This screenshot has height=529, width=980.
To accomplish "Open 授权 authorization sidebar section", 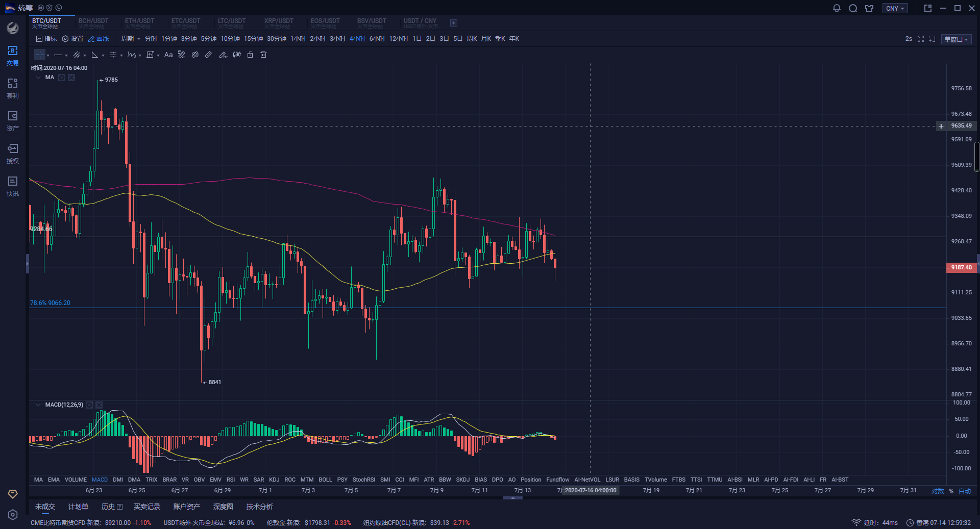I will (x=13, y=154).
